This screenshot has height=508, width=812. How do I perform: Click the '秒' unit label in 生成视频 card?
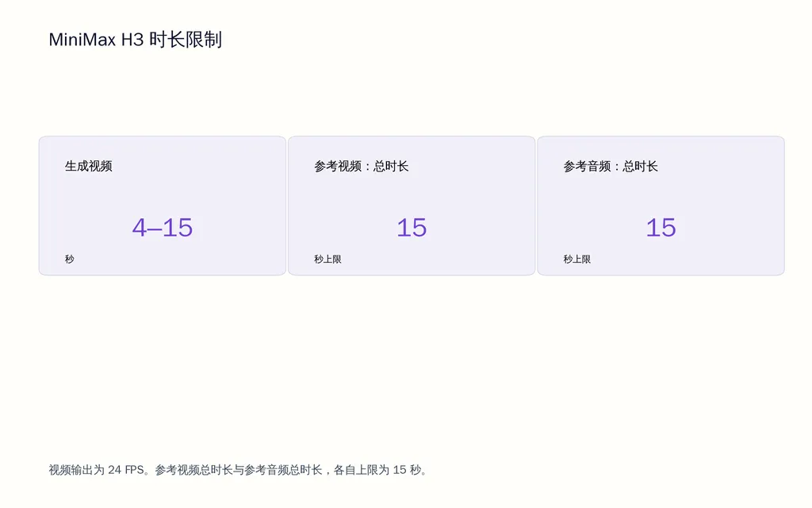70,259
